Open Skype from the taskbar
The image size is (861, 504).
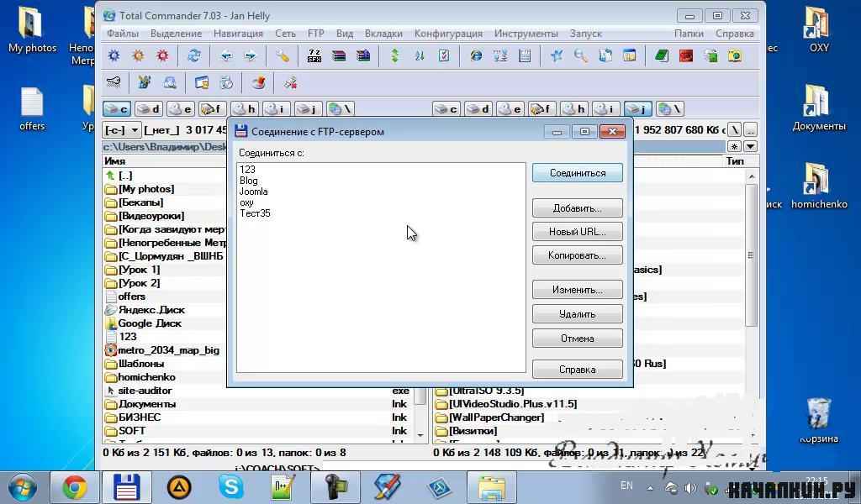230,487
